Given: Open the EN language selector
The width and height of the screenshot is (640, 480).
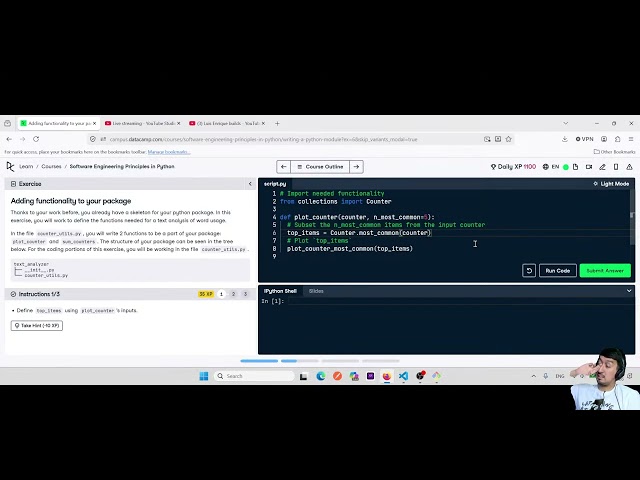Looking at the screenshot, I should tap(551, 167).
